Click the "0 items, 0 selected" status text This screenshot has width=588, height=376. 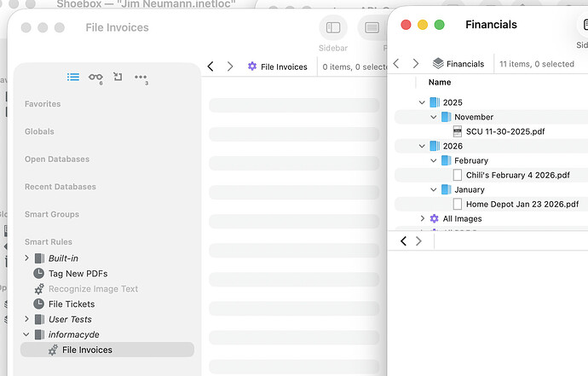point(355,67)
